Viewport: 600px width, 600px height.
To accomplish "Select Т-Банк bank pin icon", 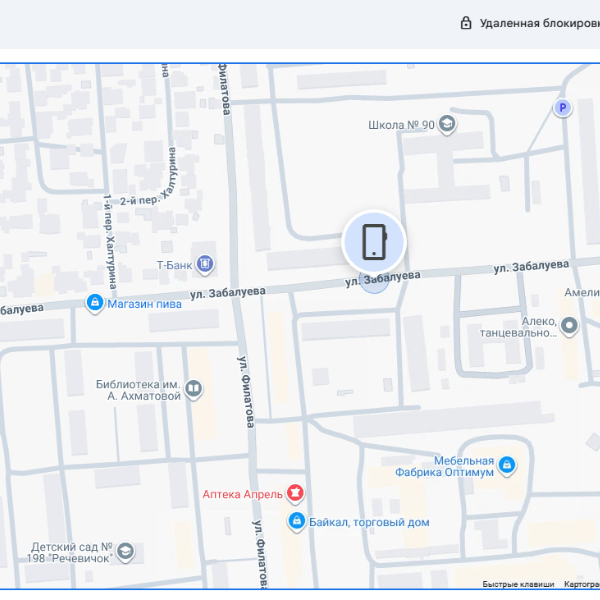I will (x=205, y=264).
